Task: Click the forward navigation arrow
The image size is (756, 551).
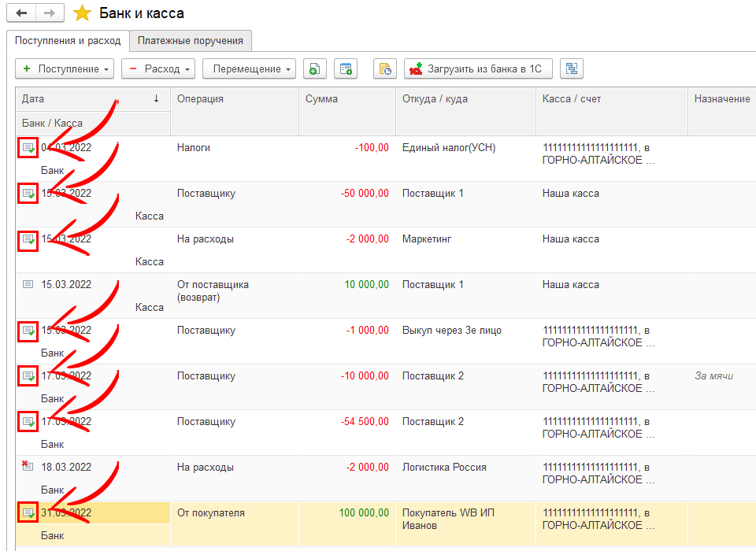Action: point(49,13)
